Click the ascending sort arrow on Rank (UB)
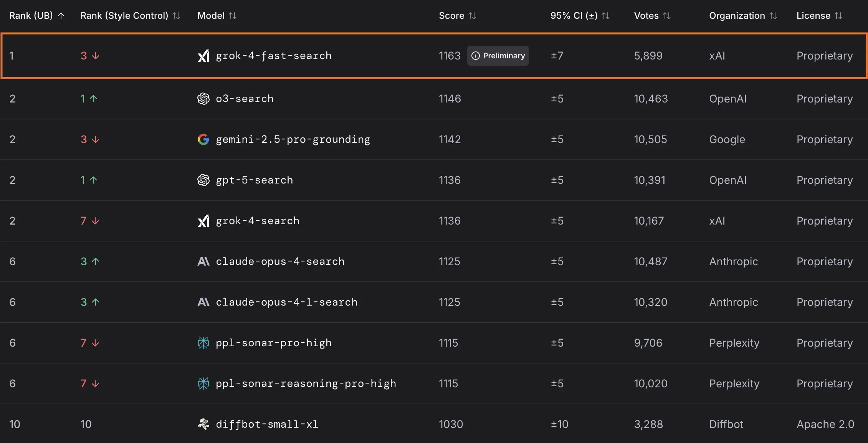This screenshot has height=443, width=868. pos(61,16)
